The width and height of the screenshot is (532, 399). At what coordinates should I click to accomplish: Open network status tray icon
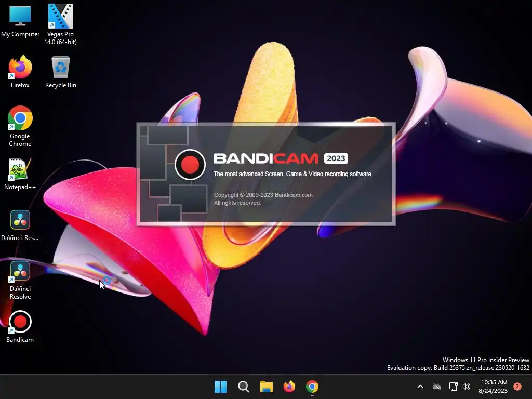pos(453,387)
